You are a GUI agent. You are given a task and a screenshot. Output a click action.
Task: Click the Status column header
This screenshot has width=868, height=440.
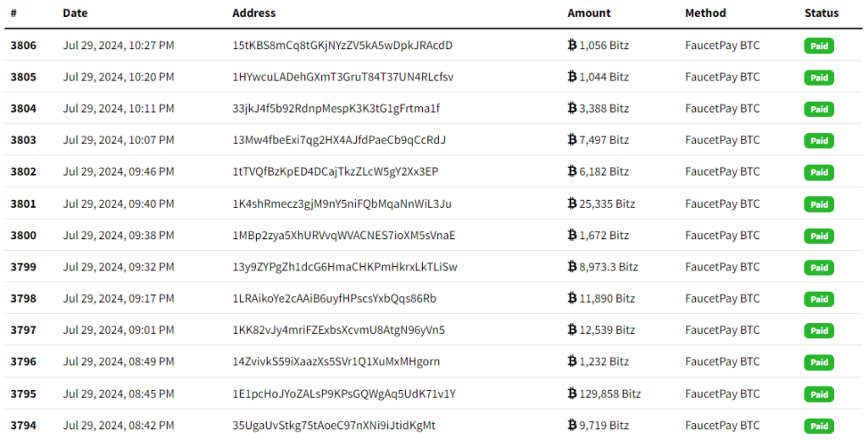pos(821,14)
